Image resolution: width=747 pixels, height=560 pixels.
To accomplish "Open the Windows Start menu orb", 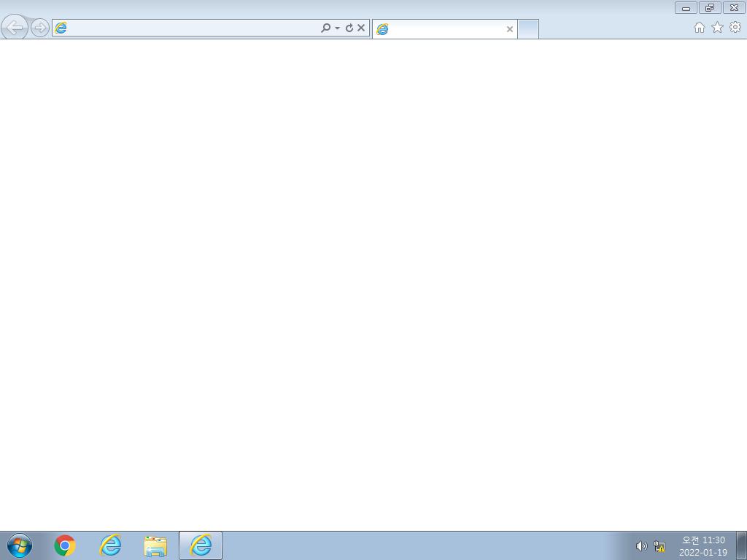I will point(20,545).
